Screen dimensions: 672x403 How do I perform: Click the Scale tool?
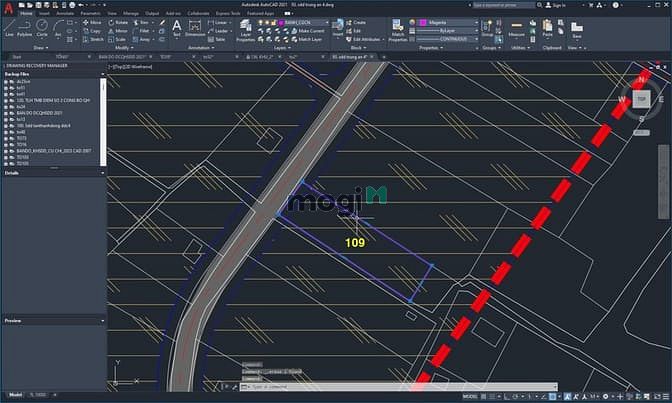(x=117, y=39)
